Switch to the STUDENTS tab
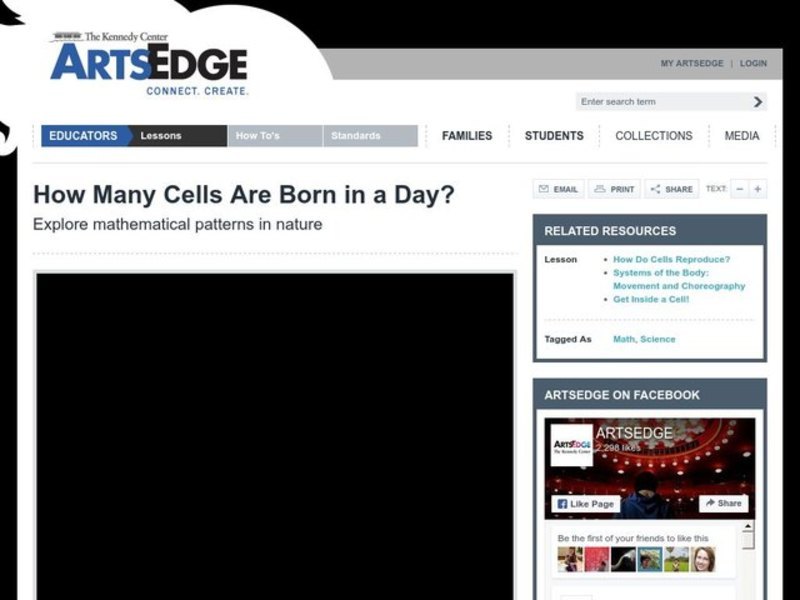 pos(553,135)
